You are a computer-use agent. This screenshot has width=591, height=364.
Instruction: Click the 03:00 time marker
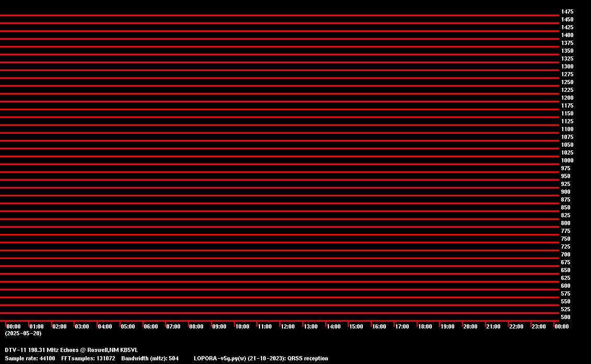tap(82, 326)
